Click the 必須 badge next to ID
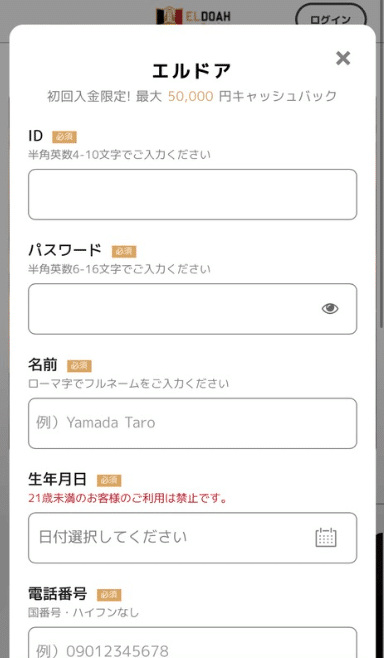 64,137
